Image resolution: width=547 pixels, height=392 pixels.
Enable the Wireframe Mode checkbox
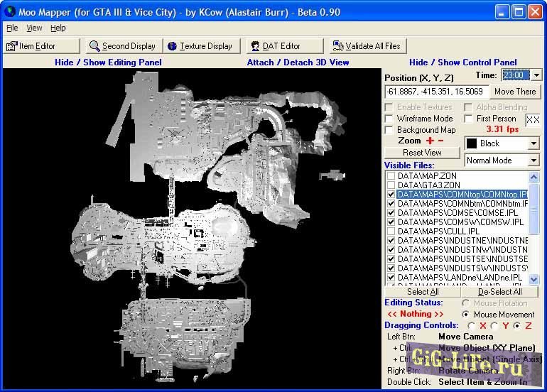tap(389, 119)
